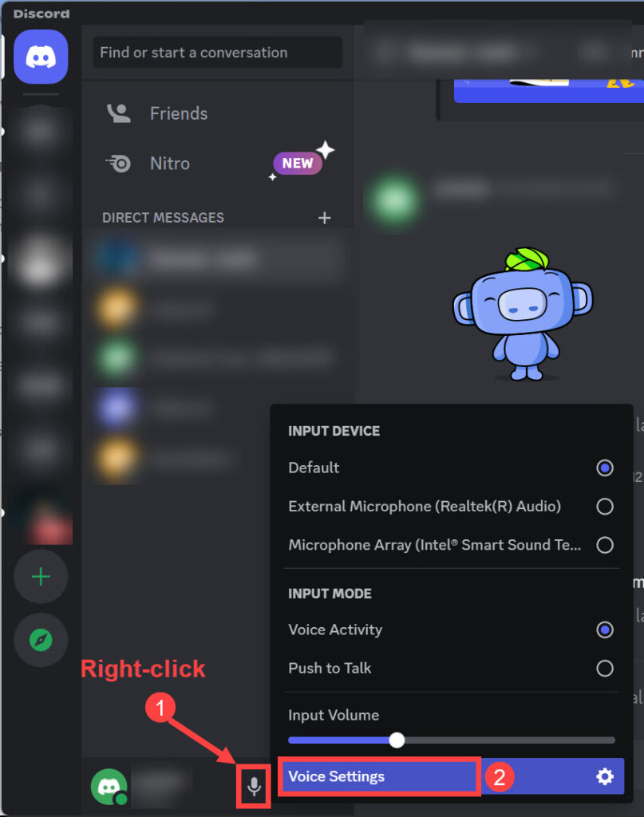Open Discord home via the logo icon
This screenshot has width=644, height=817.
coord(41,57)
